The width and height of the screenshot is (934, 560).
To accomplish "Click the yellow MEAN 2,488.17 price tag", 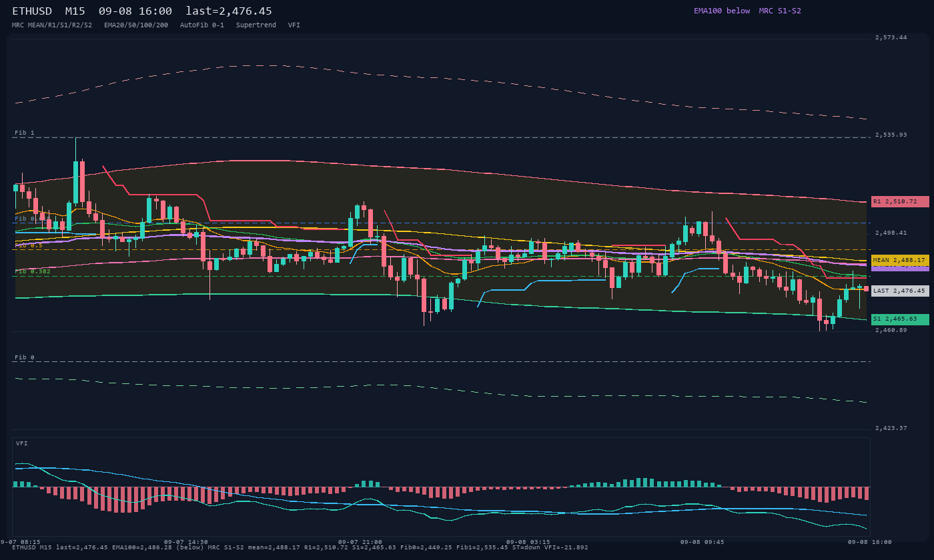I will 900,260.
